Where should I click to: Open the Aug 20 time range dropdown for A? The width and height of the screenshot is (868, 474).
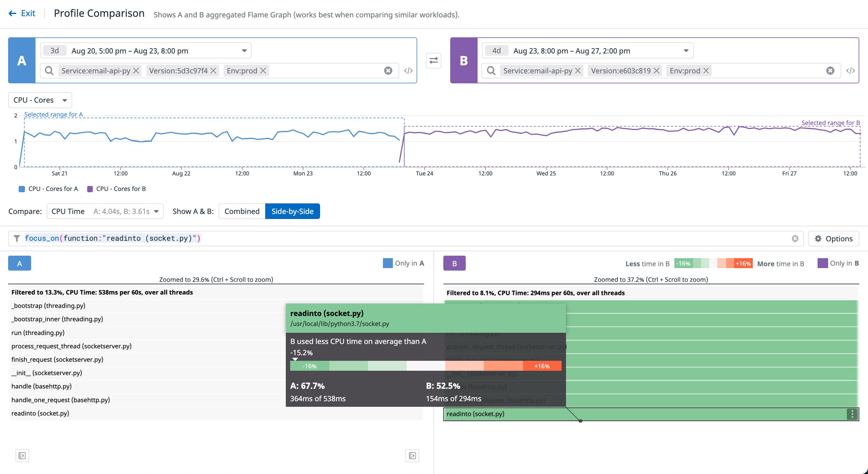tap(245, 50)
